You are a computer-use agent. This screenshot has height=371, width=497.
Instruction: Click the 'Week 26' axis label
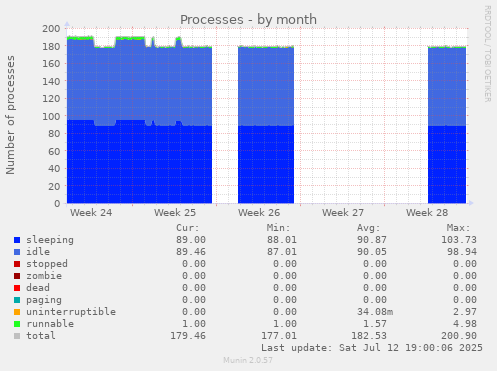pos(259,213)
